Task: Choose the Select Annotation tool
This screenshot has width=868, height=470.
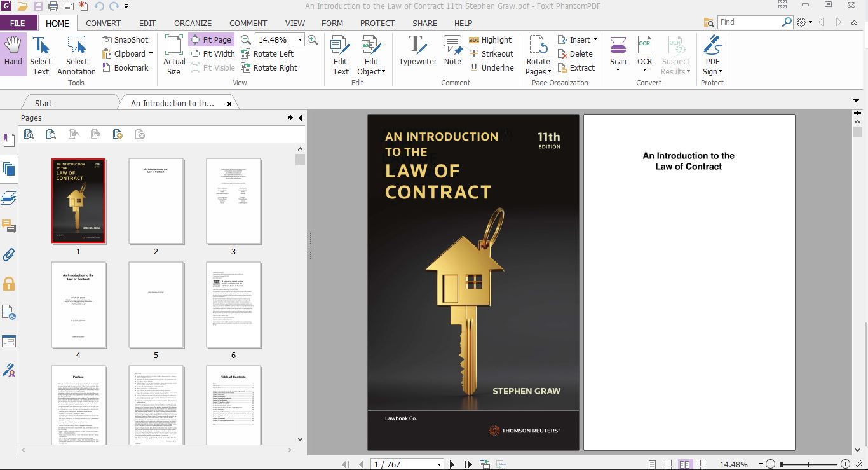Action: 76,55
